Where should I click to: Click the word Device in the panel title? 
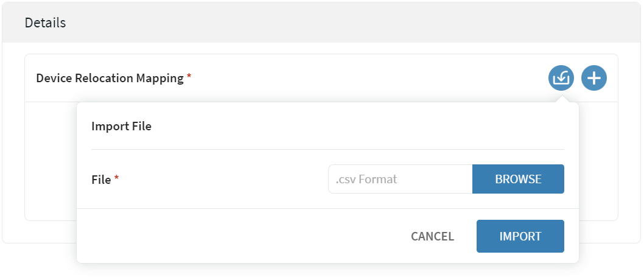[x=52, y=78]
